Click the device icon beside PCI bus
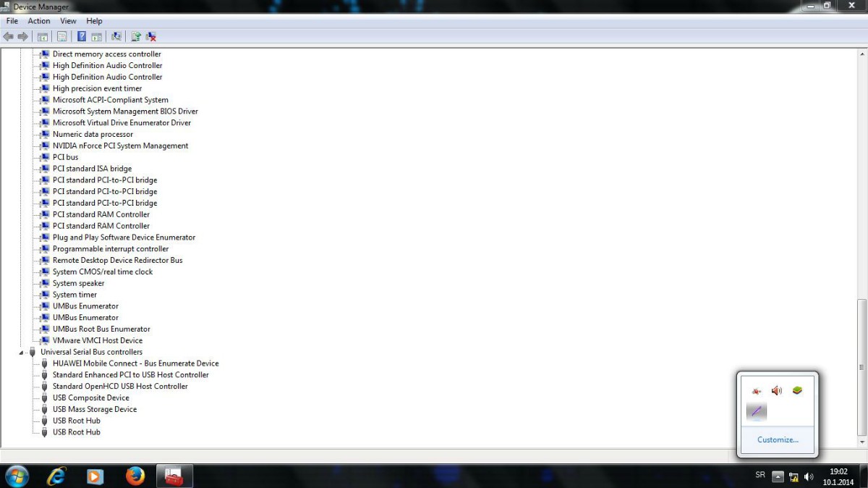Viewport: 868px width, 488px height. click(x=44, y=157)
